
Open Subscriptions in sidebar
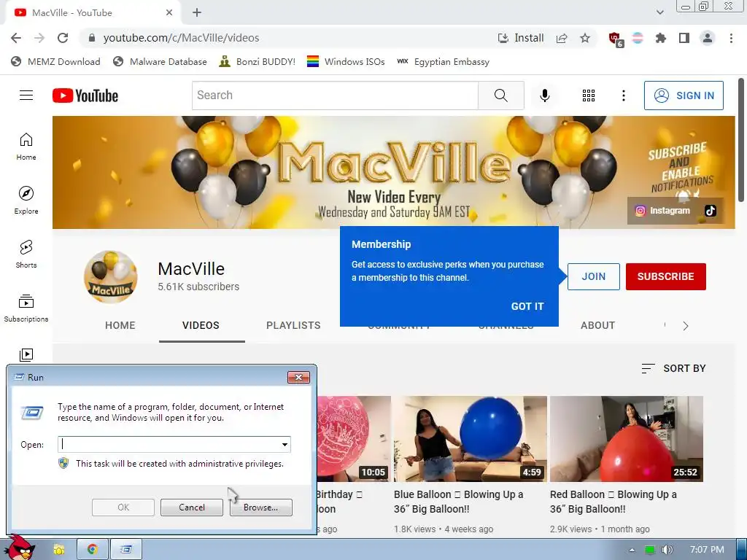click(26, 308)
